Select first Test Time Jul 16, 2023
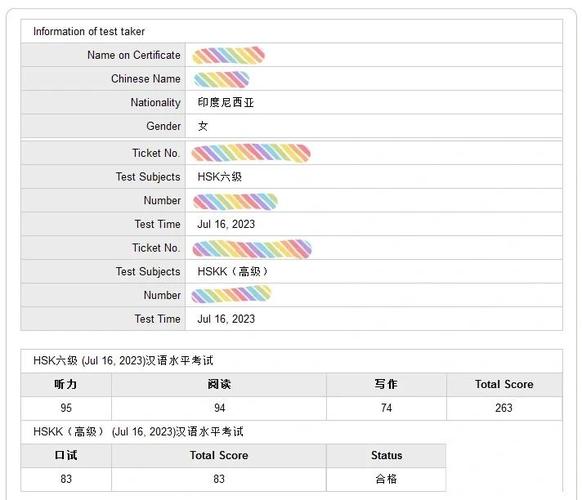The height and width of the screenshot is (500, 582). (x=226, y=224)
